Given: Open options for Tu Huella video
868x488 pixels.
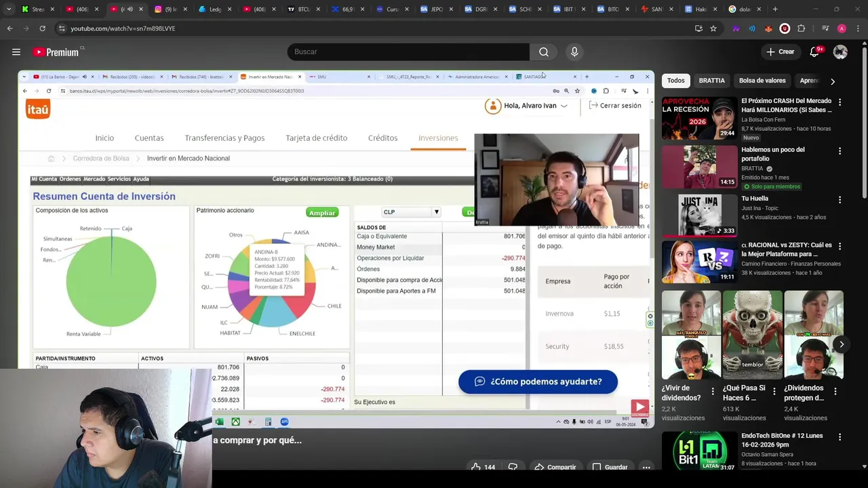Looking at the screenshot, I should click(840, 200).
